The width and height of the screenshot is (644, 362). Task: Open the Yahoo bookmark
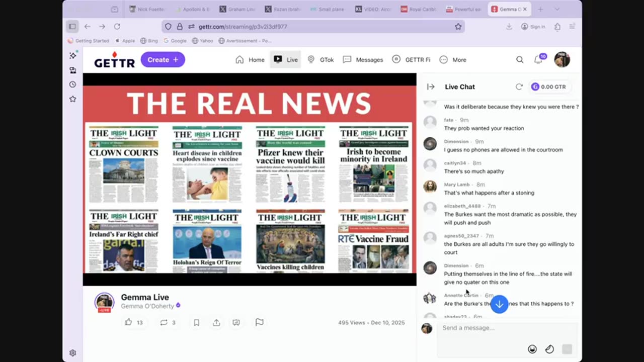click(x=203, y=41)
